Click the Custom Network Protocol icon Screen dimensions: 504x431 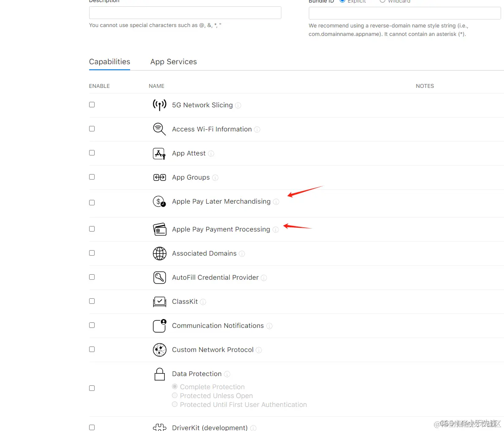coord(159,350)
